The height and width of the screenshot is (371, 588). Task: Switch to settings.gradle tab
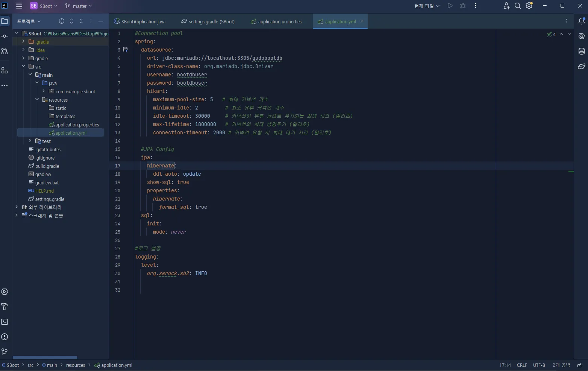pyautogui.click(x=208, y=21)
